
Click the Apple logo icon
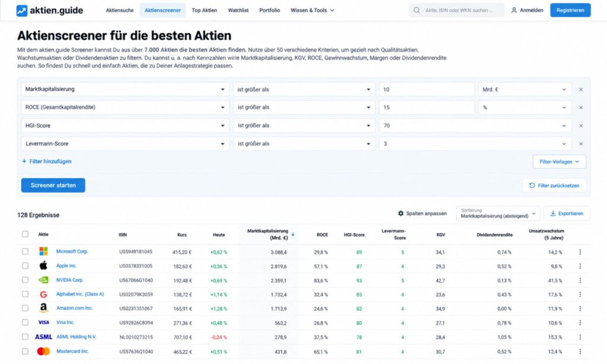[43, 266]
